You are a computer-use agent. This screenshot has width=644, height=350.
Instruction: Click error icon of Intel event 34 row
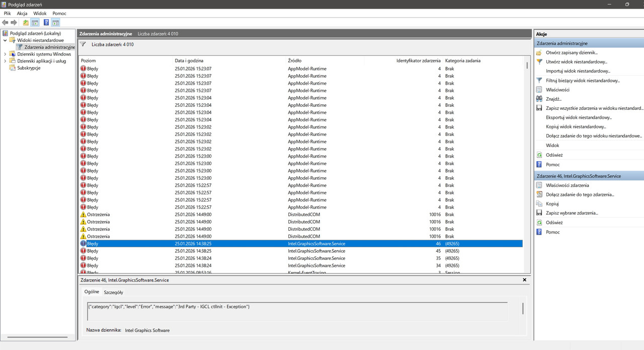(83, 265)
